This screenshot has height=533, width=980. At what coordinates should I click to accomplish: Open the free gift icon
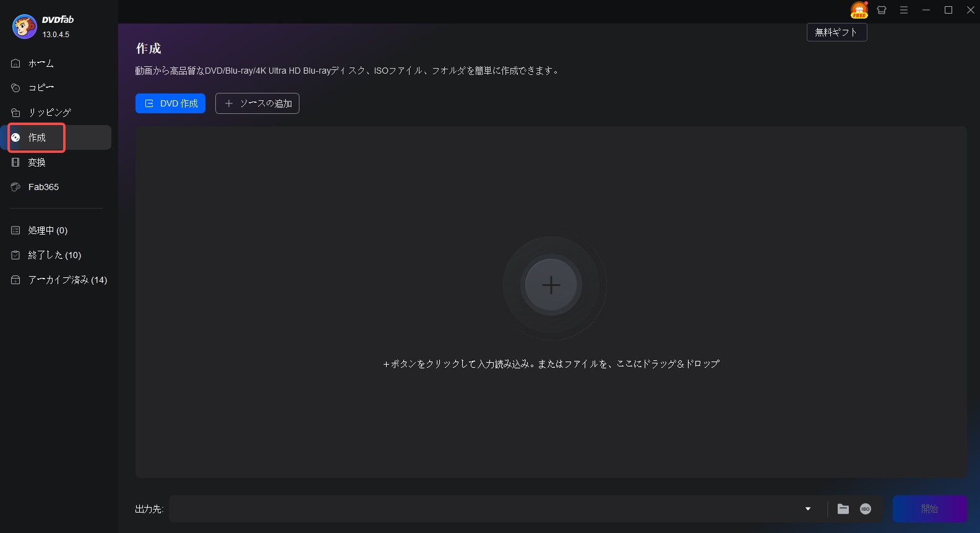tap(859, 10)
